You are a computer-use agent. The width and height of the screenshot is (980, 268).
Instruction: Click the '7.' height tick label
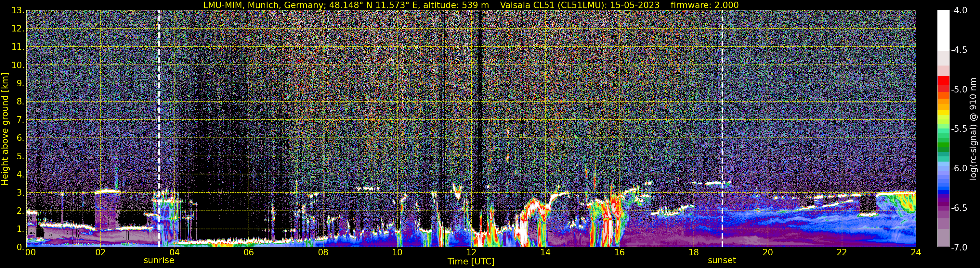pos(20,120)
